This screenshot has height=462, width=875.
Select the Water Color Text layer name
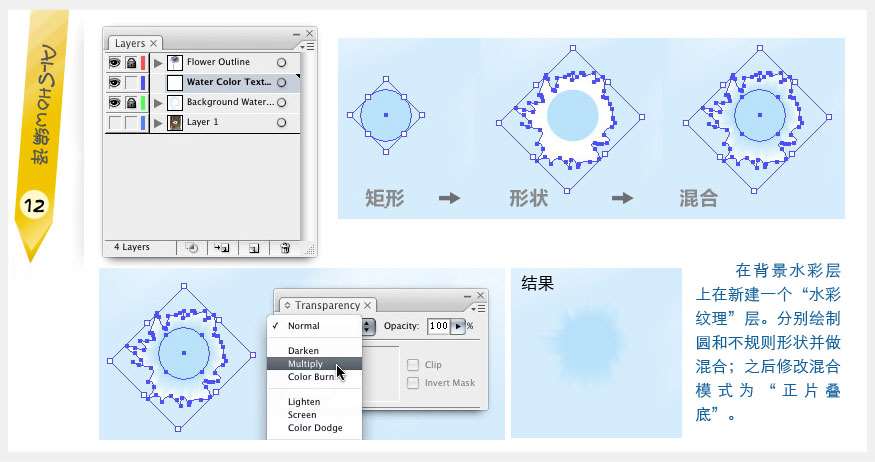point(229,82)
